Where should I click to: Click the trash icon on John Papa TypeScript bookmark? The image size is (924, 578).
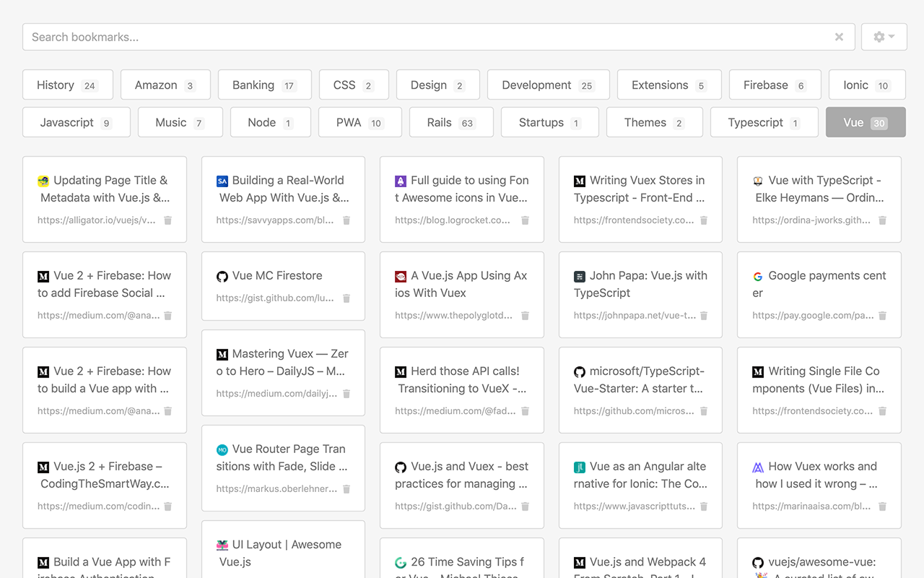click(704, 315)
